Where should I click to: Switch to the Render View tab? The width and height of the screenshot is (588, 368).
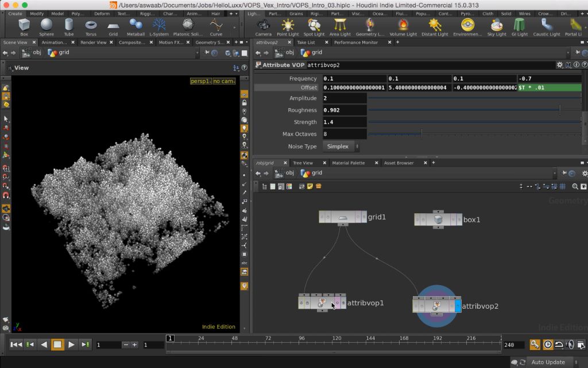click(93, 43)
